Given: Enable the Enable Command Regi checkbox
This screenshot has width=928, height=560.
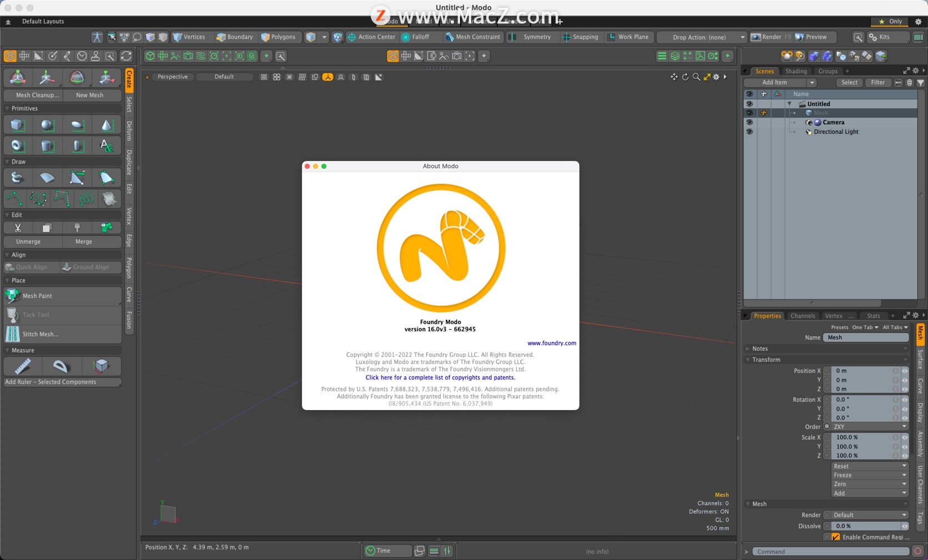Looking at the screenshot, I should (835, 537).
